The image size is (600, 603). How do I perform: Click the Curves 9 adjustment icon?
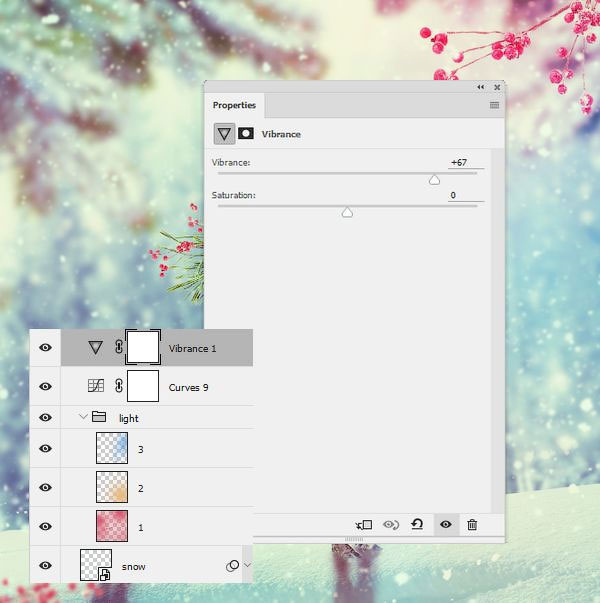[96, 386]
